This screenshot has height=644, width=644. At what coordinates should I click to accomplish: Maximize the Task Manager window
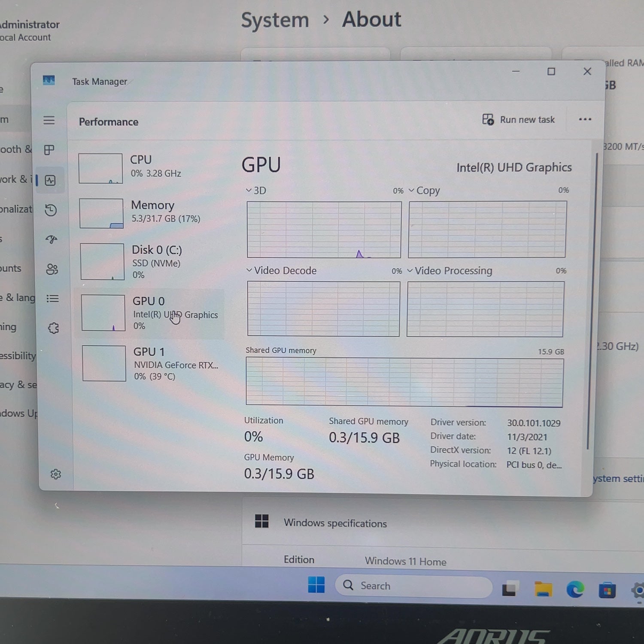(551, 72)
